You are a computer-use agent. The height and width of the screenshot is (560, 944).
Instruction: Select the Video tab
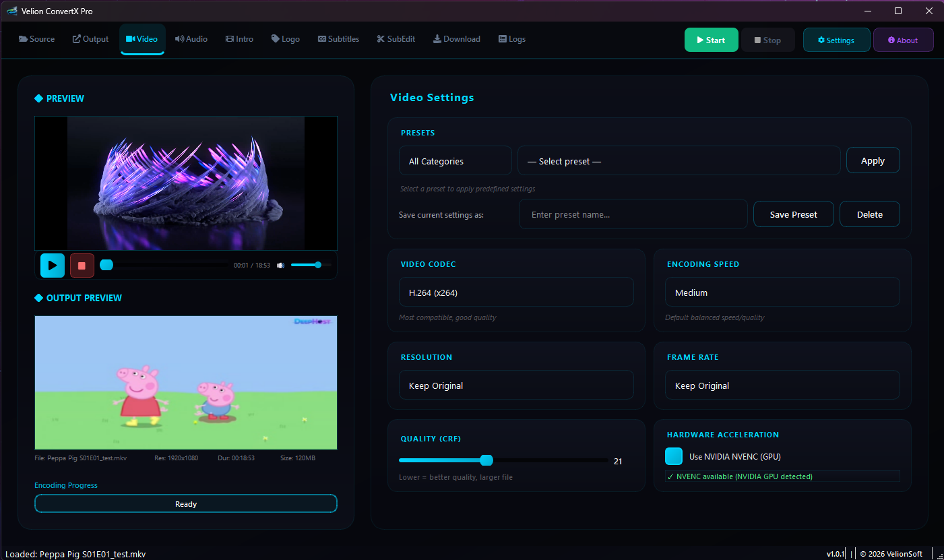[x=142, y=39]
